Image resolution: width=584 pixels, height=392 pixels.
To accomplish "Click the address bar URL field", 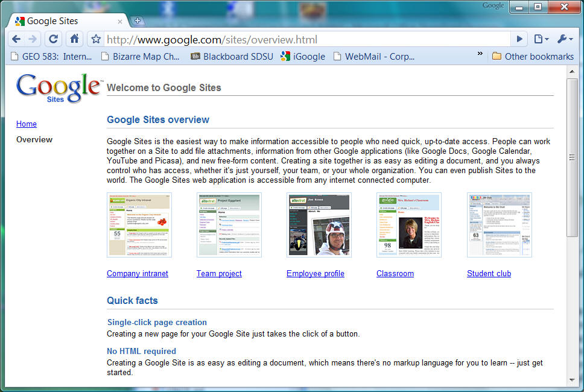I will coord(307,39).
